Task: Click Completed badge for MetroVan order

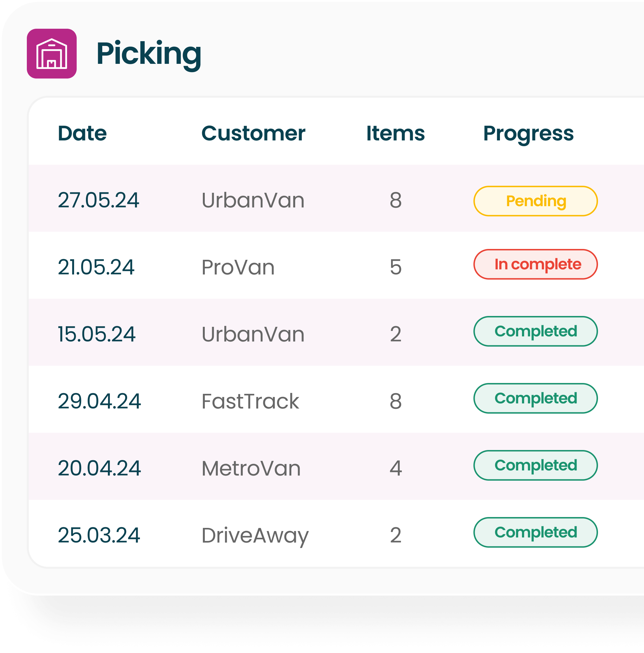Action: pyautogui.click(x=535, y=465)
